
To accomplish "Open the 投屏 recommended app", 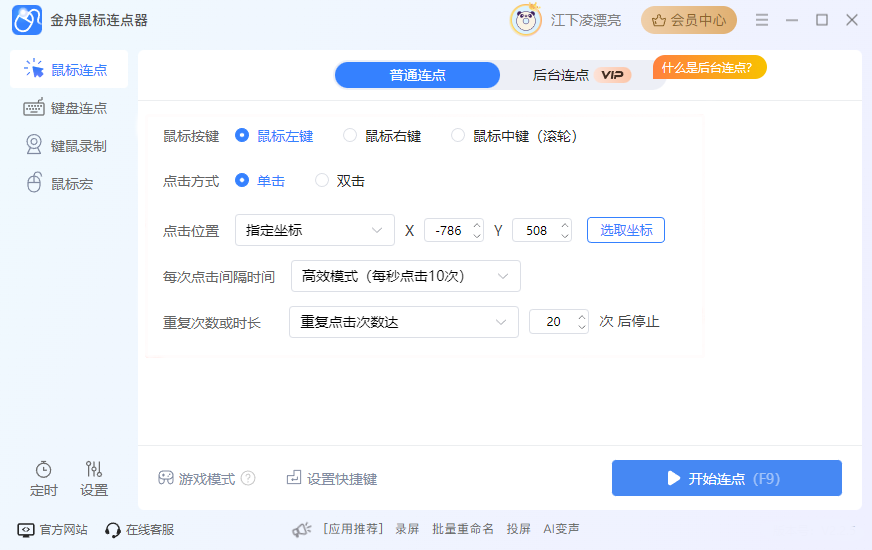I will coord(518,529).
